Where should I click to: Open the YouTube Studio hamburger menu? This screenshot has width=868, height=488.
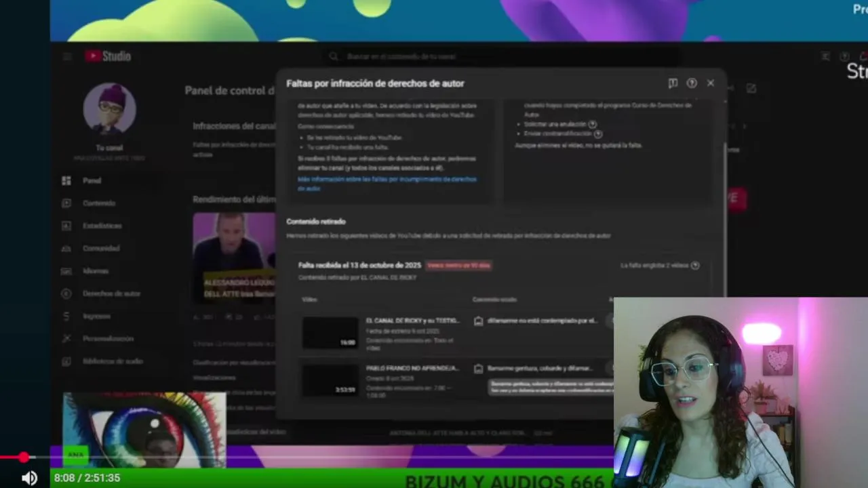66,56
